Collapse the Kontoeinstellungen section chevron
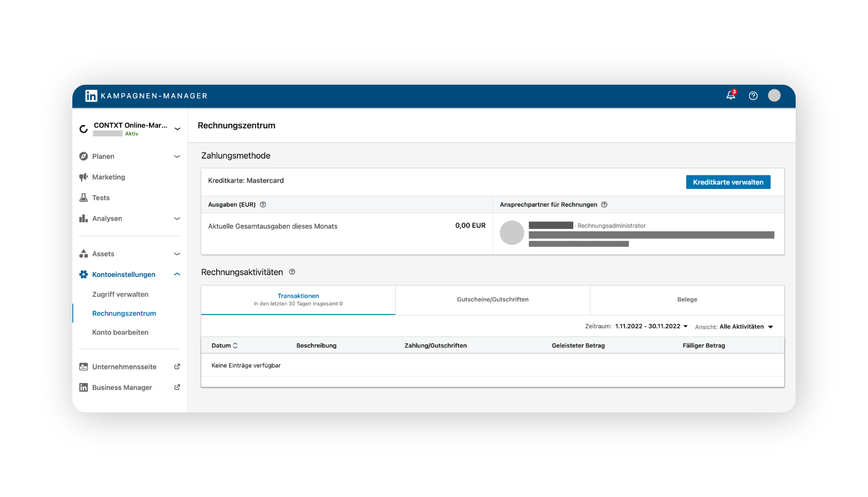The height and width of the screenshot is (497, 868). click(177, 274)
